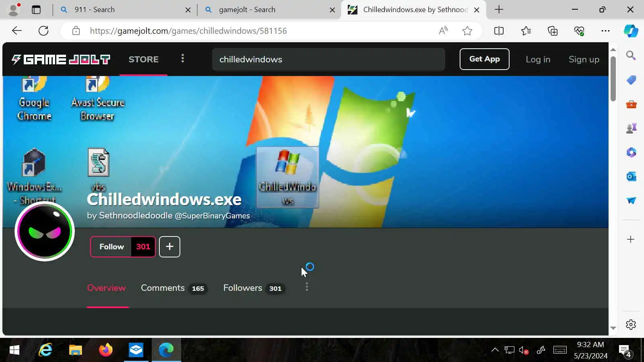
Task: Expand the Game Jolt navigation more menu
Action: point(183,59)
